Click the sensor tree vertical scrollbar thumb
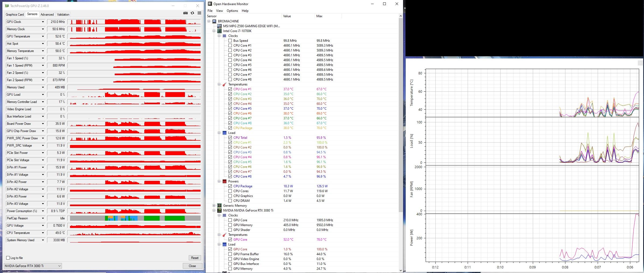Image resolution: width=644 pixels, height=273 pixels. [400, 115]
